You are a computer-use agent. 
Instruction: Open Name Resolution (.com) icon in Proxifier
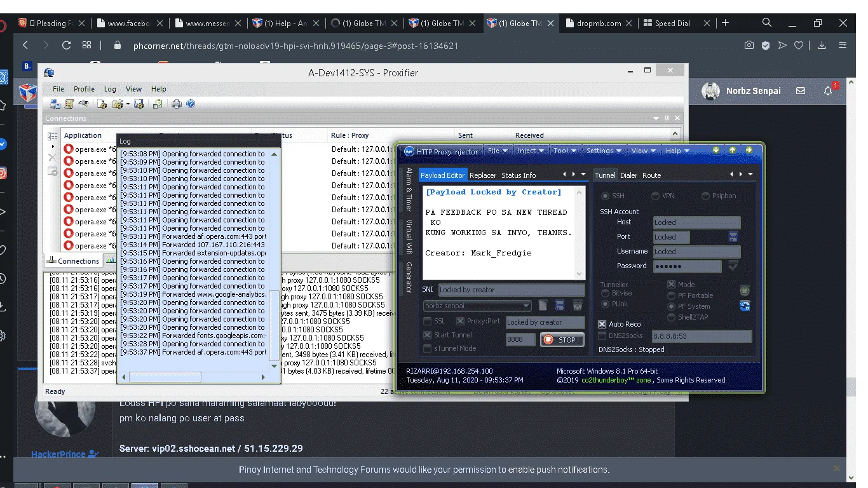pos(83,104)
